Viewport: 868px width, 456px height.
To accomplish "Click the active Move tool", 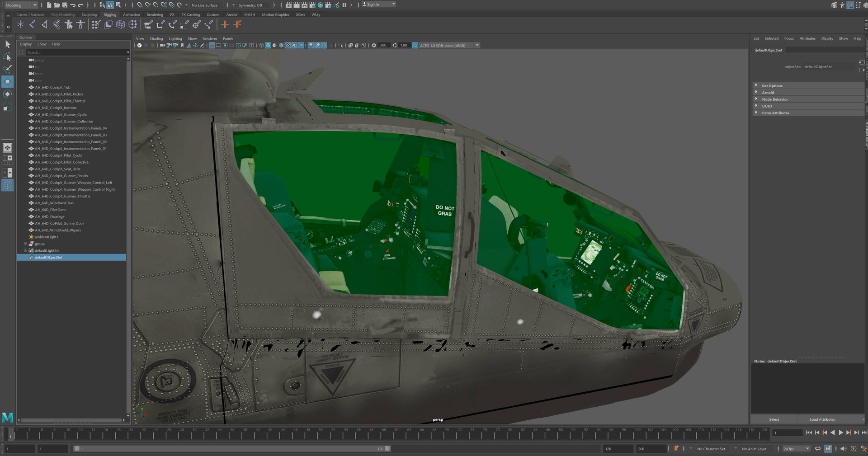I will [x=7, y=81].
